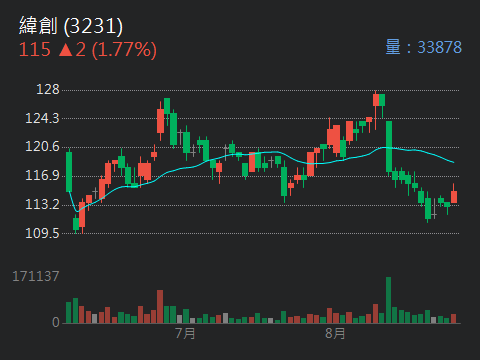Image resolution: width=480 pixels, height=360 pixels.
Task: Click the tallest green volume bar
Action: (x=389, y=300)
